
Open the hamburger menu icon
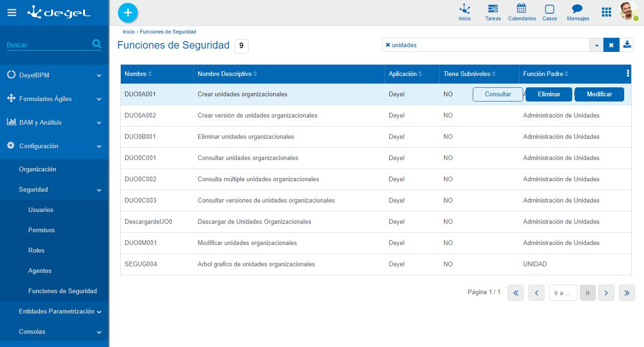tap(12, 13)
